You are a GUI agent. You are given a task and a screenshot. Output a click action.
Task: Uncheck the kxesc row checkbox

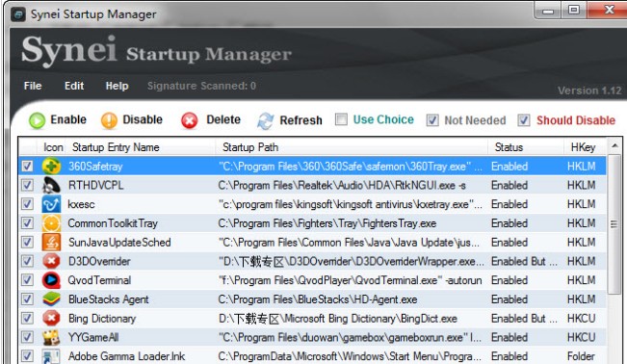(27, 204)
